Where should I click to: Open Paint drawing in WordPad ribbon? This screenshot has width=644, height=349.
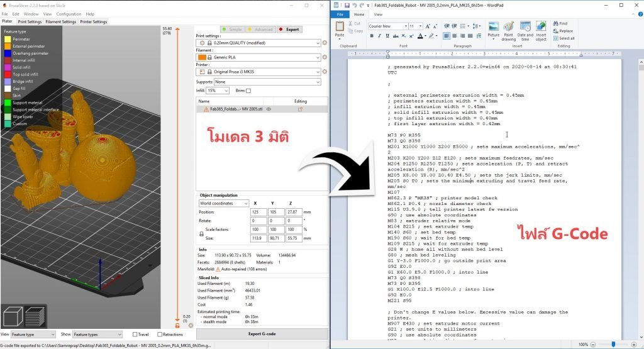point(508,30)
